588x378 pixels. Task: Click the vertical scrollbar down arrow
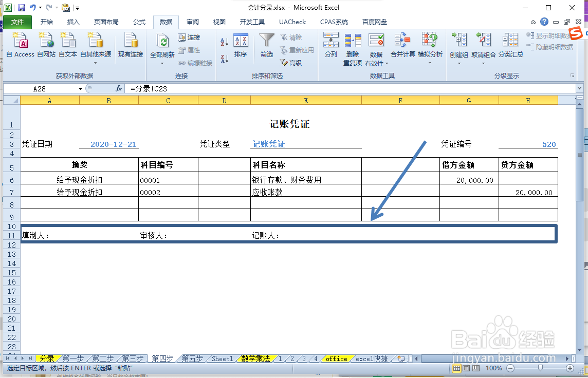580,350
